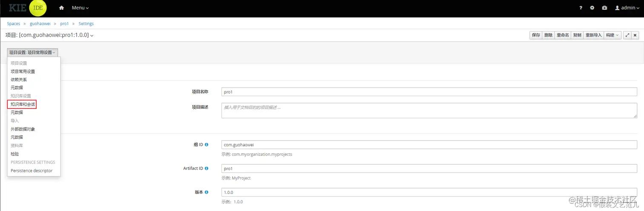The width and height of the screenshot is (644, 211).
Task: Focus the 项目描述 description text area
Action: point(429,111)
